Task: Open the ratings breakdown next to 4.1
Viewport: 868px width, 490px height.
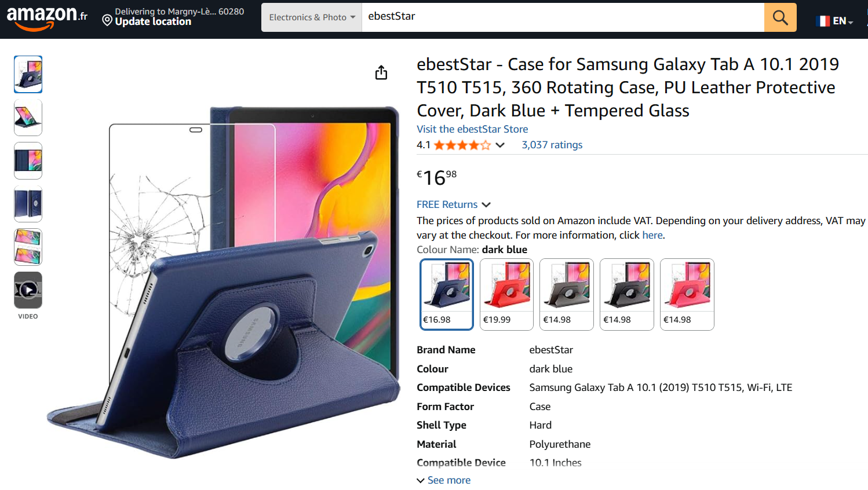Action: pyautogui.click(x=499, y=145)
